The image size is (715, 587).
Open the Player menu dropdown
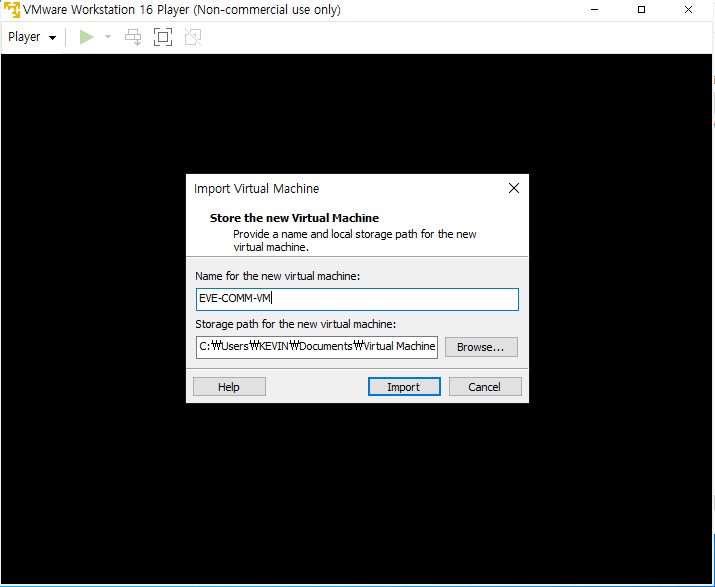32,37
